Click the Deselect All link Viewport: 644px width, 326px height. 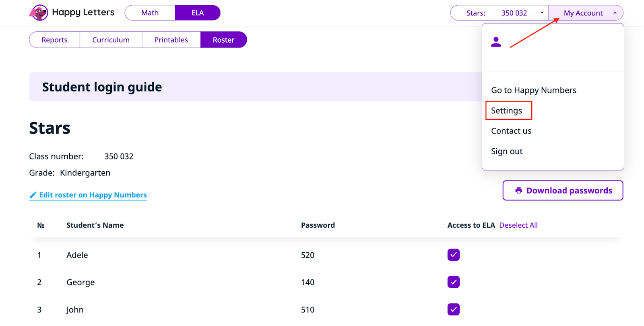tap(518, 225)
